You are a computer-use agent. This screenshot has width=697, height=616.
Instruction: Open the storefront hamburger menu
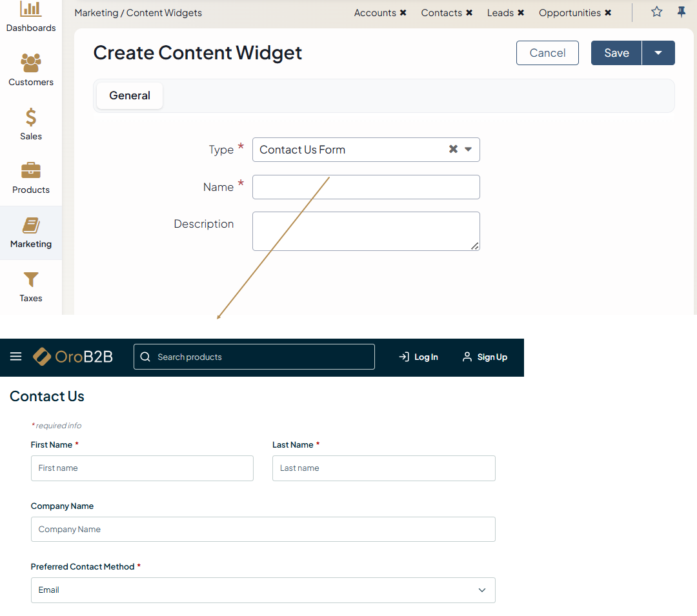coord(16,357)
